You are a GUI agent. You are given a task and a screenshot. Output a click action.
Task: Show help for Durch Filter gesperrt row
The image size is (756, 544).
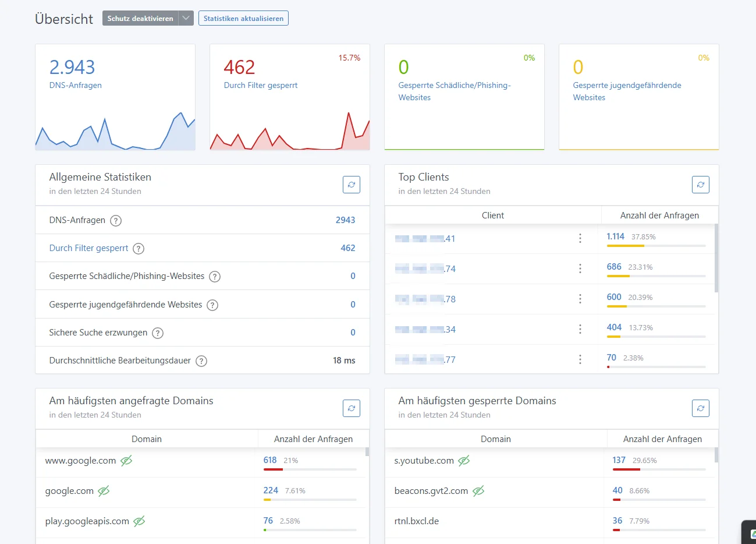139,249
